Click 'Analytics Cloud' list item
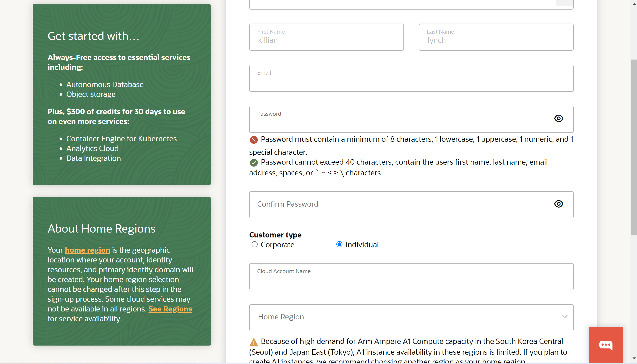The image size is (637, 364). click(x=92, y=148)
